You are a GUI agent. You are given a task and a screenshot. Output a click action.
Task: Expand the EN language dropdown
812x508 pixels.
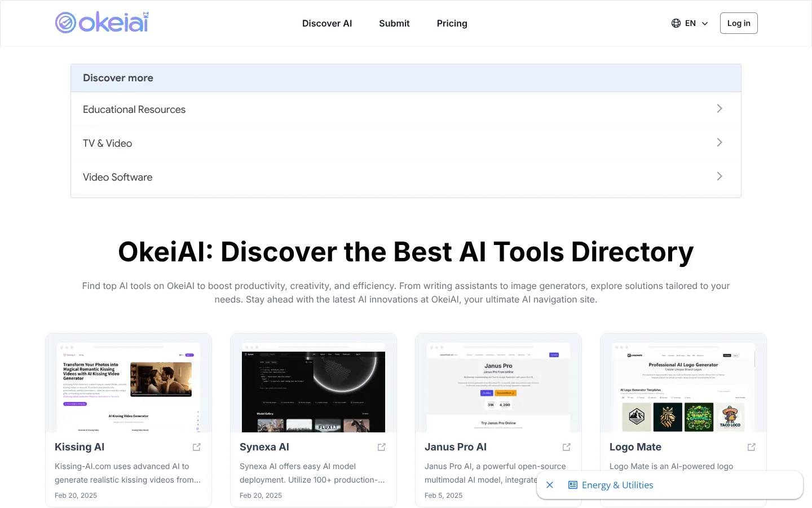pyautogui.click(x=690, y=23)
